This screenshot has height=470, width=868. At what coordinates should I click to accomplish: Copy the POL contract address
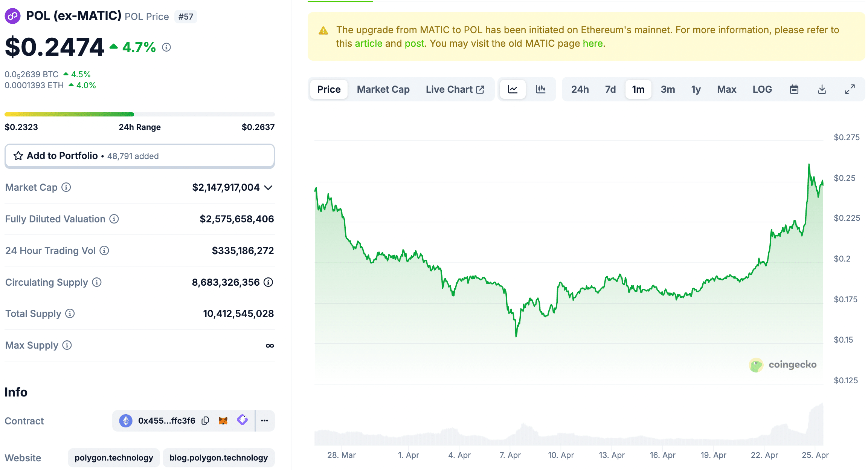click(205, 420)
